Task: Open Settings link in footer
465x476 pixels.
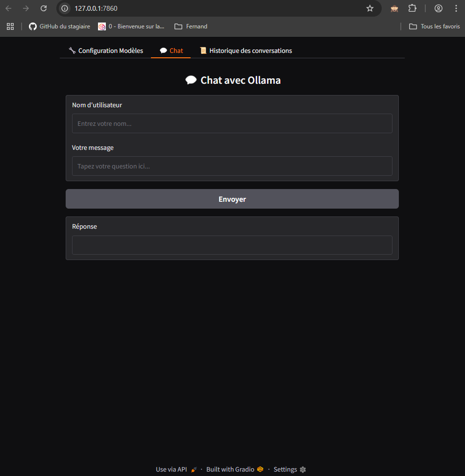Action: (x=289, y=469)
